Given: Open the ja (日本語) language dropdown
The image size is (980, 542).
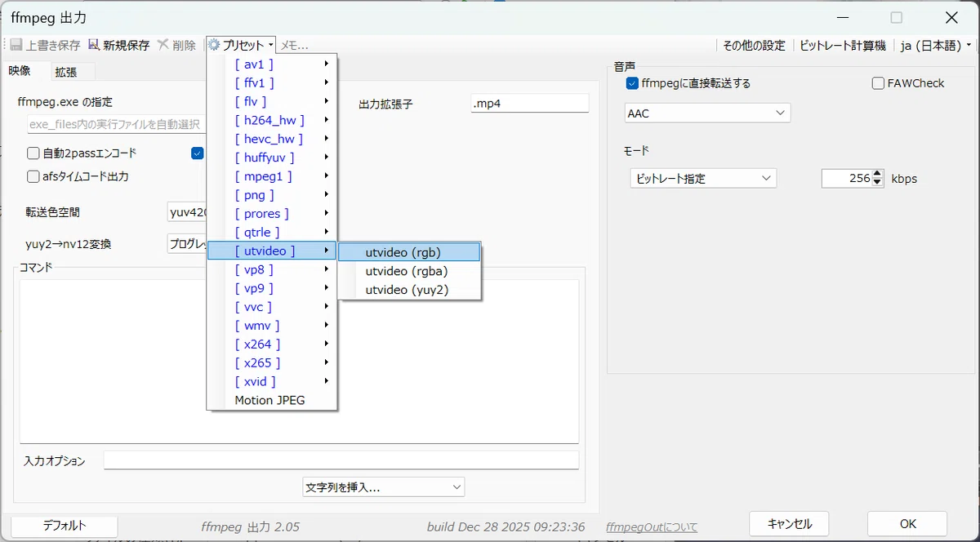Looking at the screenshot, I should click(x=935, y=46).
